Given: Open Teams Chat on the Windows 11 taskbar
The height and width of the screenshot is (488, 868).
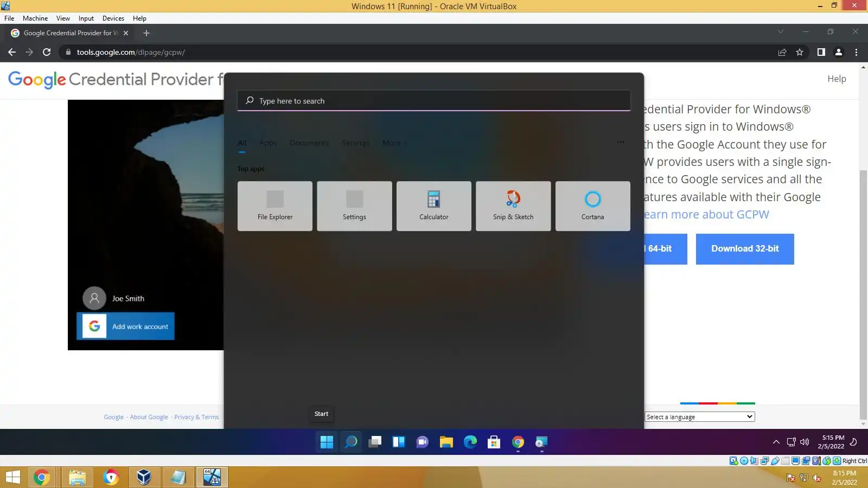Looking at the screenshot, I should [x=423, y=442].
